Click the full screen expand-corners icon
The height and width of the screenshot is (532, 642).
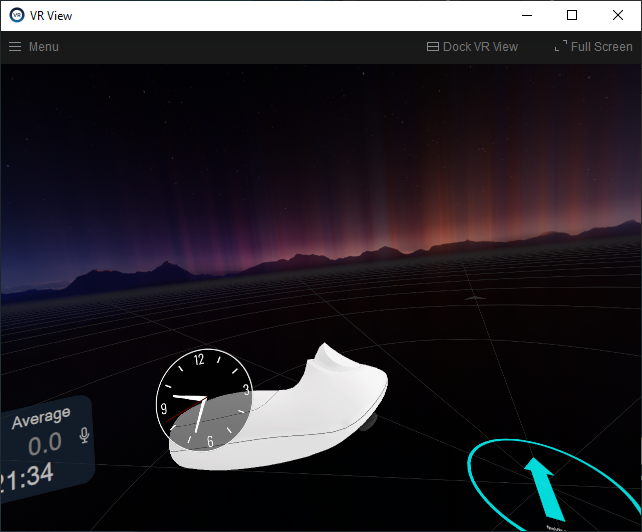tap(561, 46)
